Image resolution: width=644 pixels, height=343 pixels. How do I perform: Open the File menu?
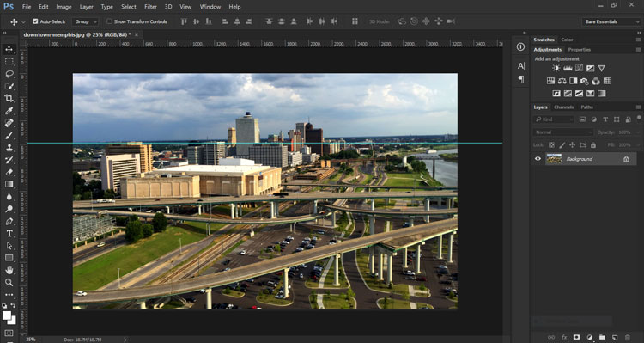(27, 7)
